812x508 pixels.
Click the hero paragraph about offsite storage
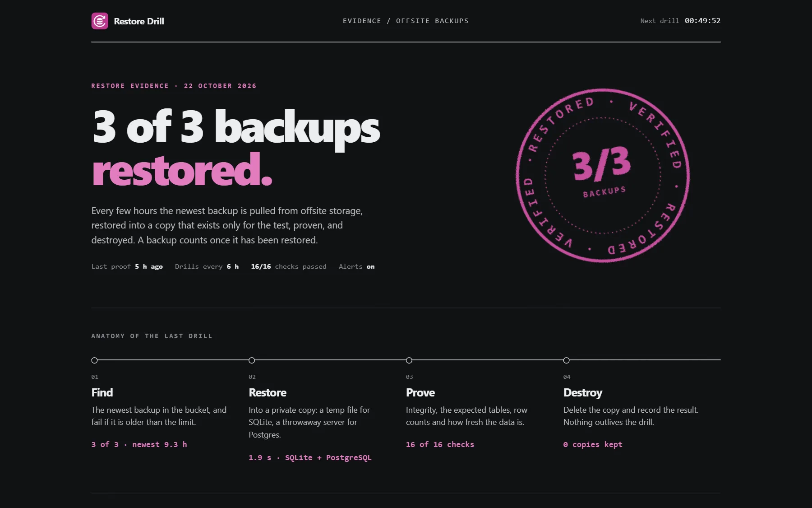coord(227,225)
